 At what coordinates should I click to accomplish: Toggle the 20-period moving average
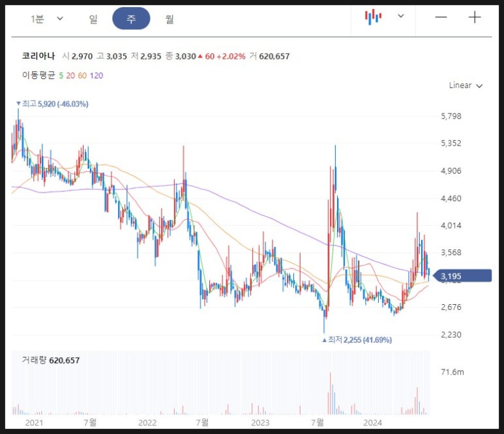pos(70,76)
